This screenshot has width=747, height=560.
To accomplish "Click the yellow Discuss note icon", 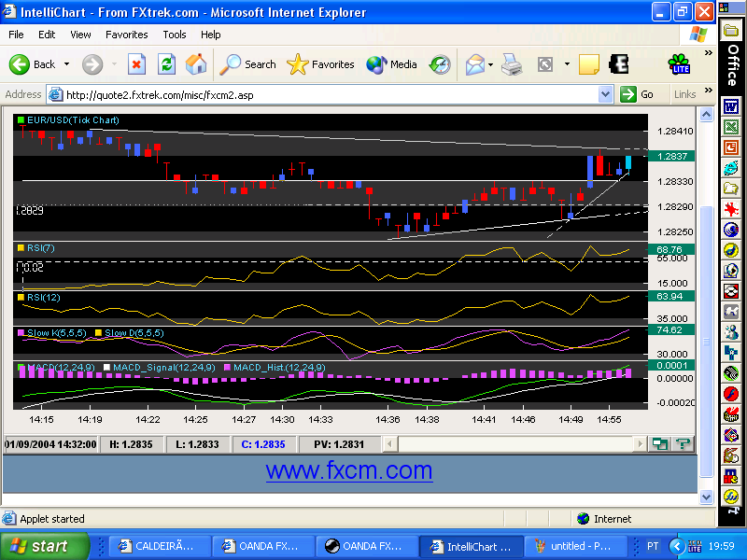I will click(x=589, y=64).
